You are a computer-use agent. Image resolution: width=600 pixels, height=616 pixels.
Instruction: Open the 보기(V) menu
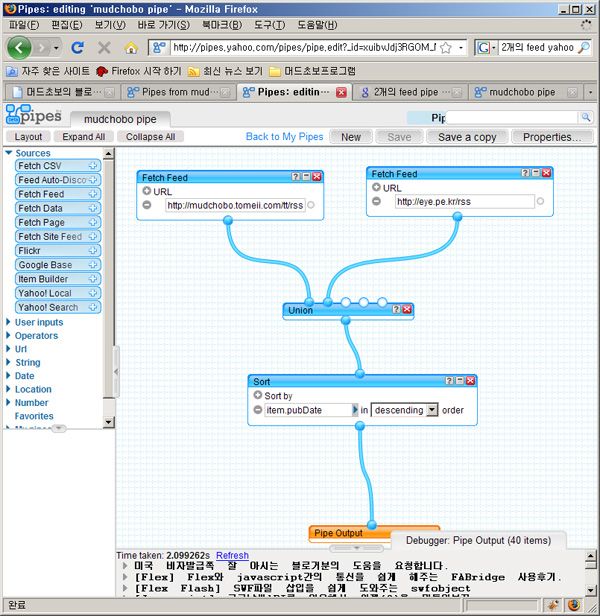tap(110, 25)
